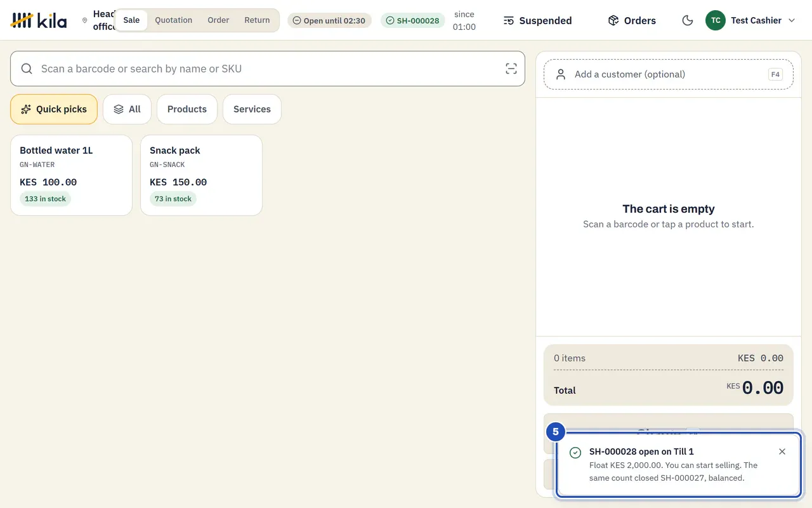The image size is (812, 508).
Task: Click The cart is empty heading
Action: pyautogui.click(x=669, y=209)
